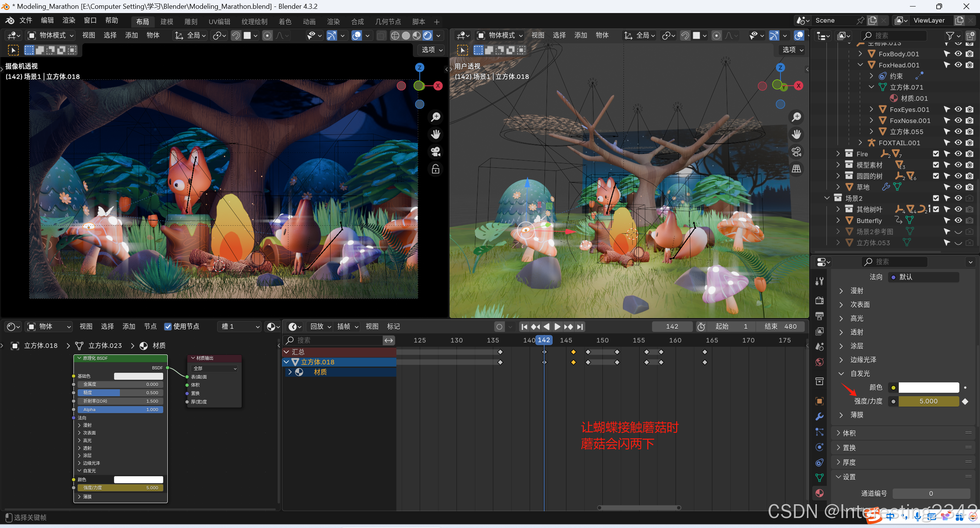Switch to the UV编辑 workspace tab
The image size is (980, 528).
pyautogui.click(x=219, y=22)
